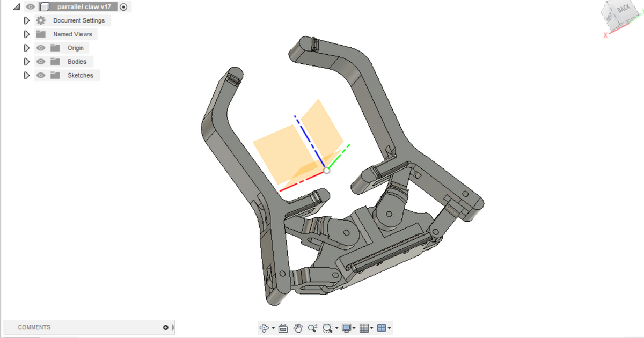Click the Zoom Window fit icon

327,328
